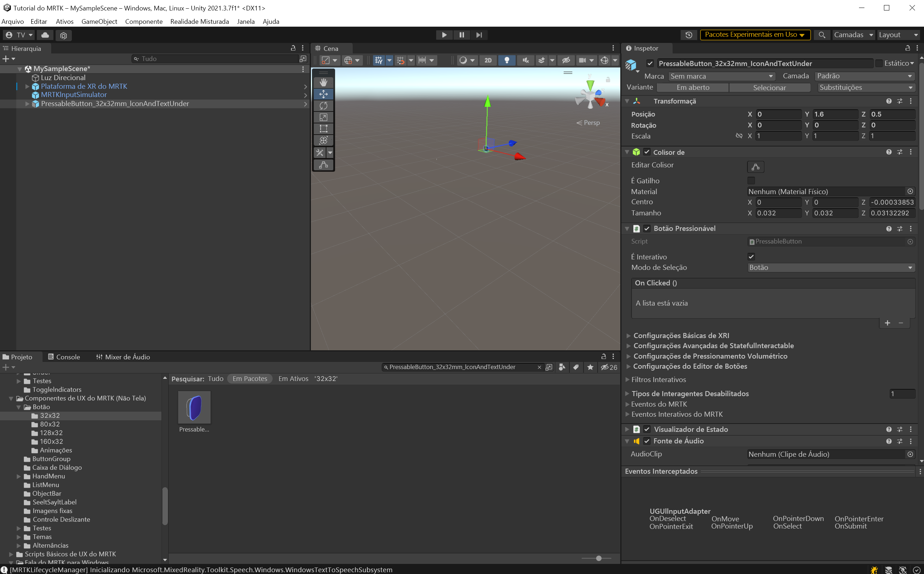The height and width of the screenshot is (574, 924).
Task: Open undo history icon
Action: pyautogui.click(x=689, y=35)
